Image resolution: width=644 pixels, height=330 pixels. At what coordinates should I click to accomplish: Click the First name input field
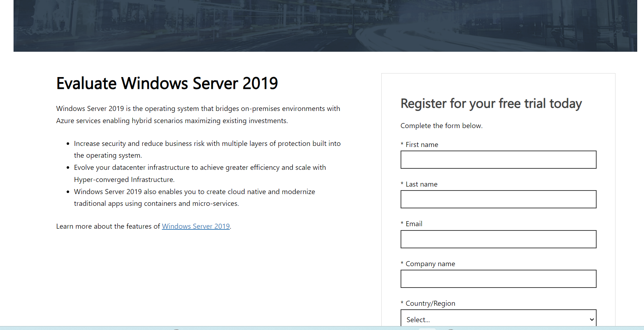tap(498, 159)
